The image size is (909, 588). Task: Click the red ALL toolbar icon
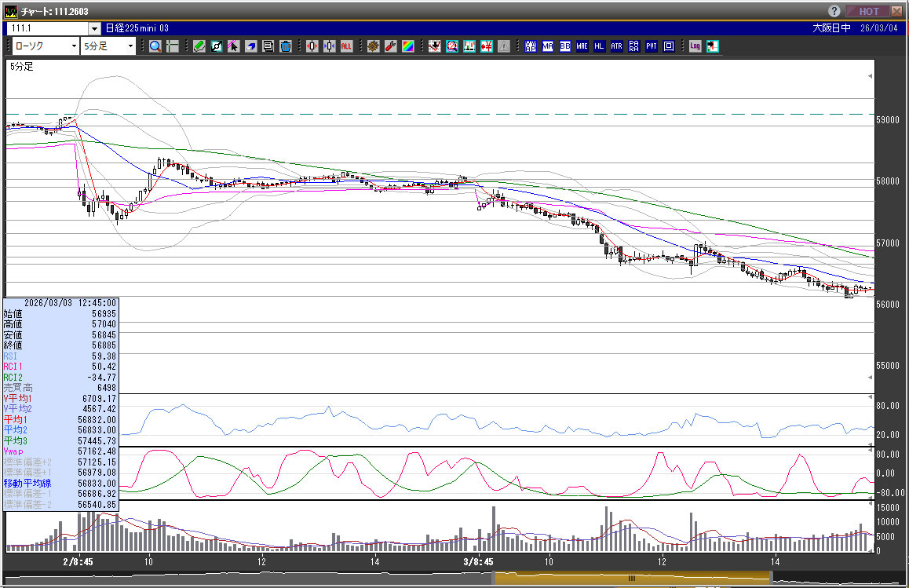[346, 46]
